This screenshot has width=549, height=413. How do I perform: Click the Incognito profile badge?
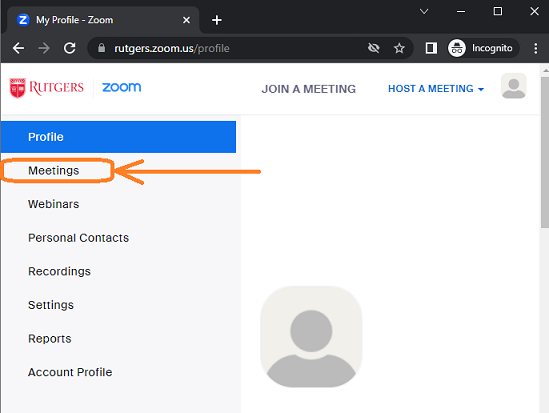point(483,48)
